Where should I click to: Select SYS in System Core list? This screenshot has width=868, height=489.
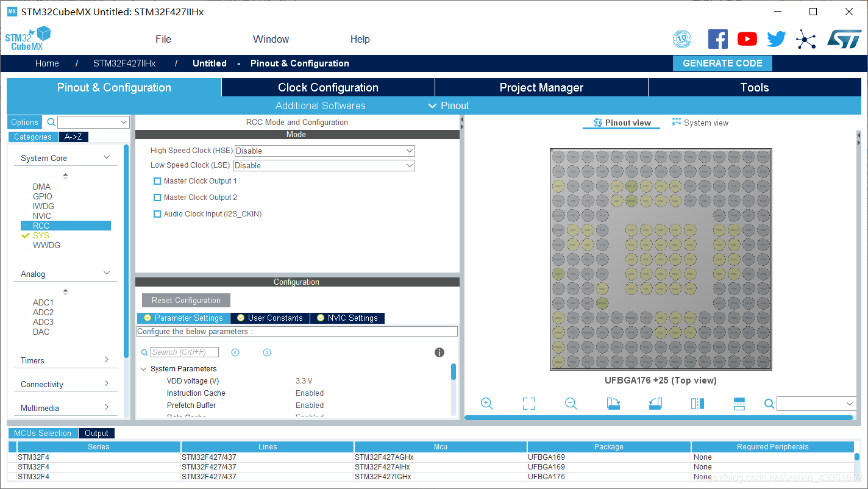41,235
